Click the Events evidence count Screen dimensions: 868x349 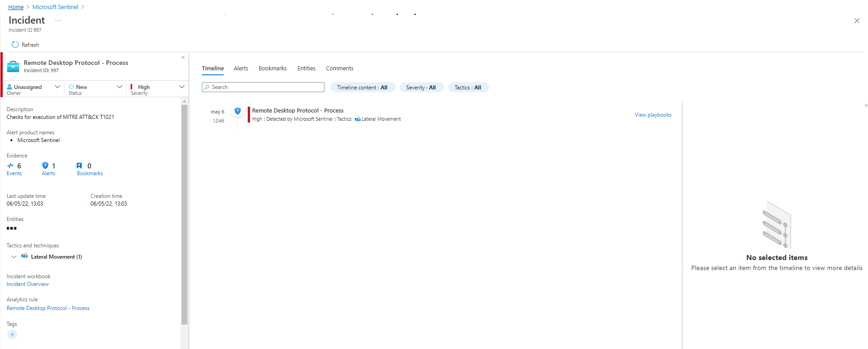(x=14, y=169)
